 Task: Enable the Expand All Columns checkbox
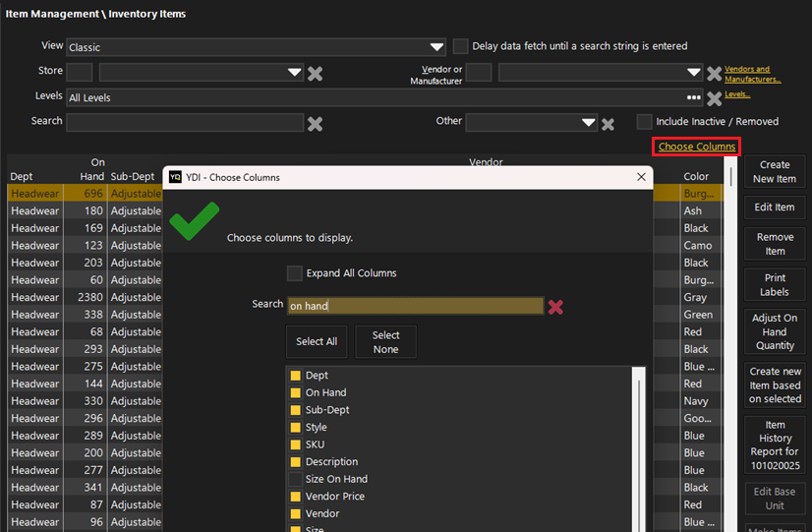(x=294, y=273)
